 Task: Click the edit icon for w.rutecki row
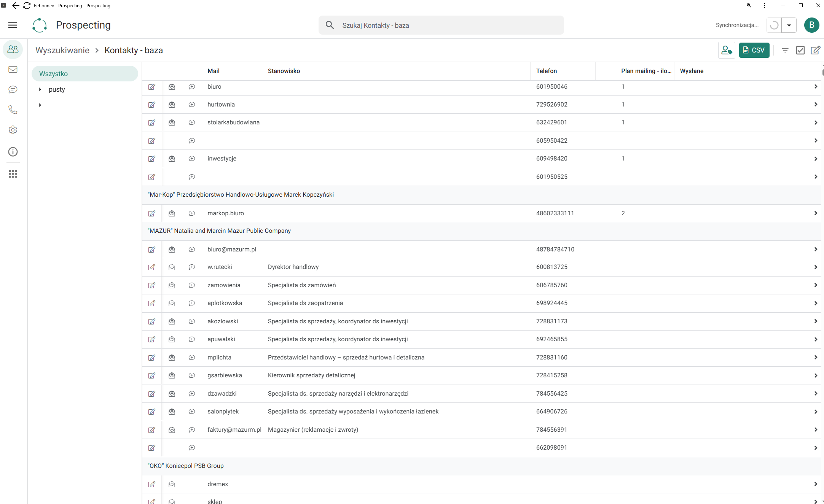pyautogui.click(x=152, y=267)
